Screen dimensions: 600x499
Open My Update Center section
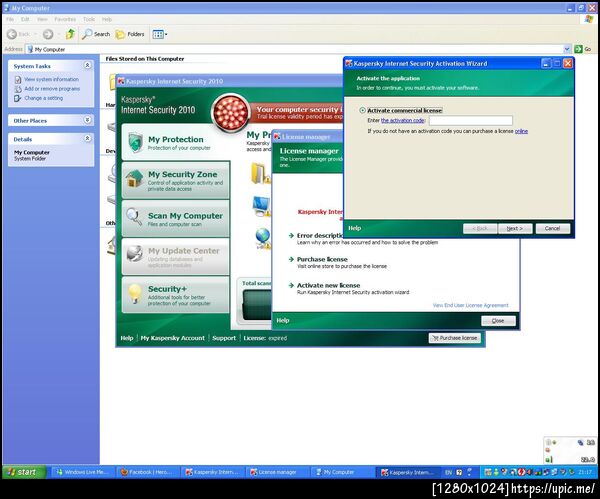click(176, 257)
